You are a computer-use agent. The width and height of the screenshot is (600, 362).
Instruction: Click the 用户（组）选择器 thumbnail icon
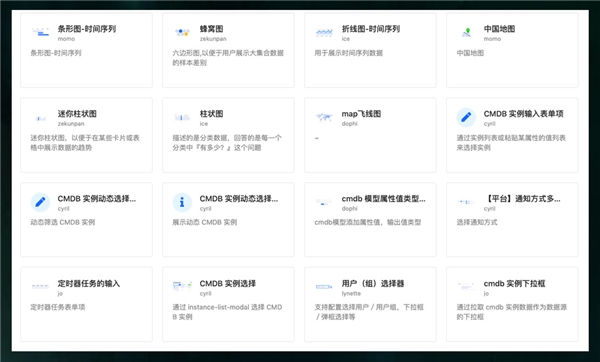click(x=324, y=286)
